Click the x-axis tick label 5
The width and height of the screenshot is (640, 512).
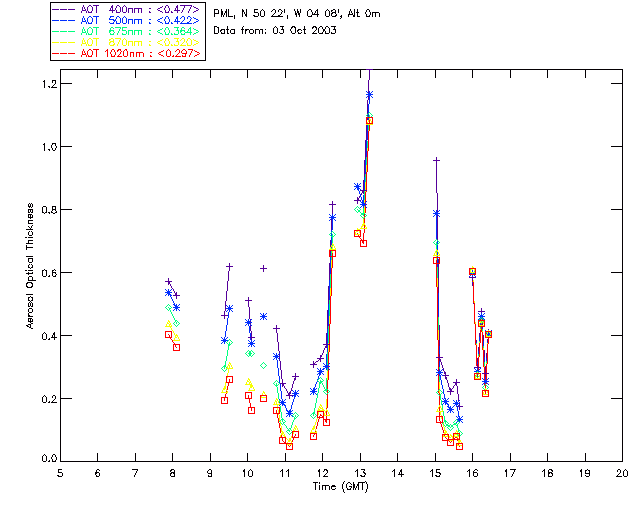[60, 473]
